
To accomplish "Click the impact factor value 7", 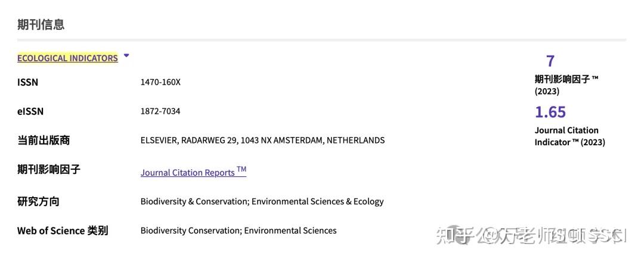I will 550,61.
